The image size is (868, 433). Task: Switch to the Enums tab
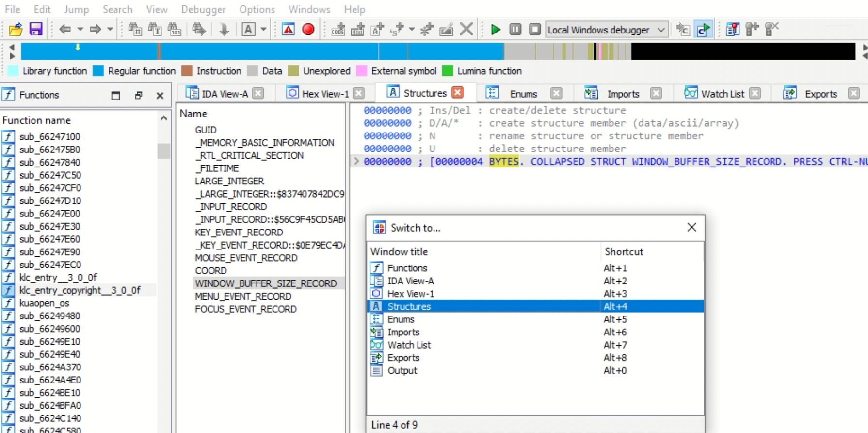523,94
